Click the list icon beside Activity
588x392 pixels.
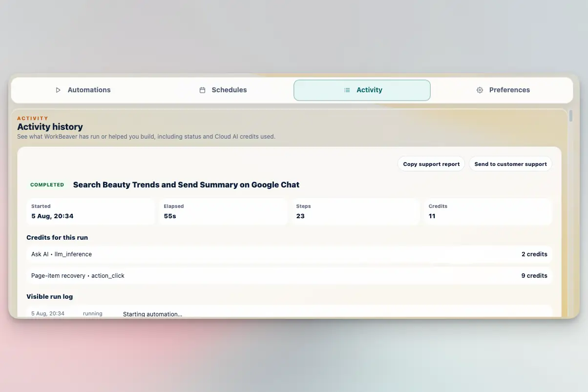coord(347,90)
